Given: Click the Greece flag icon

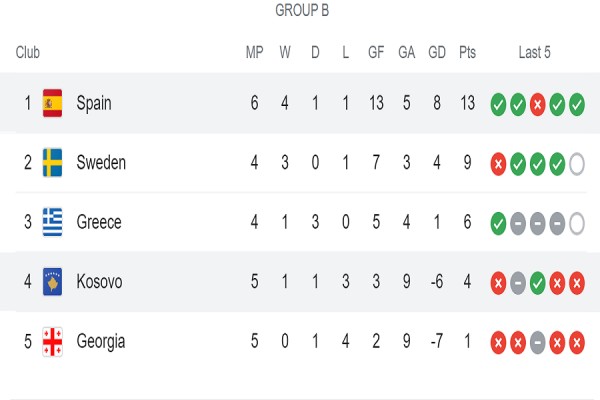Looking at the screenshot, I should [x=52, y=222].
